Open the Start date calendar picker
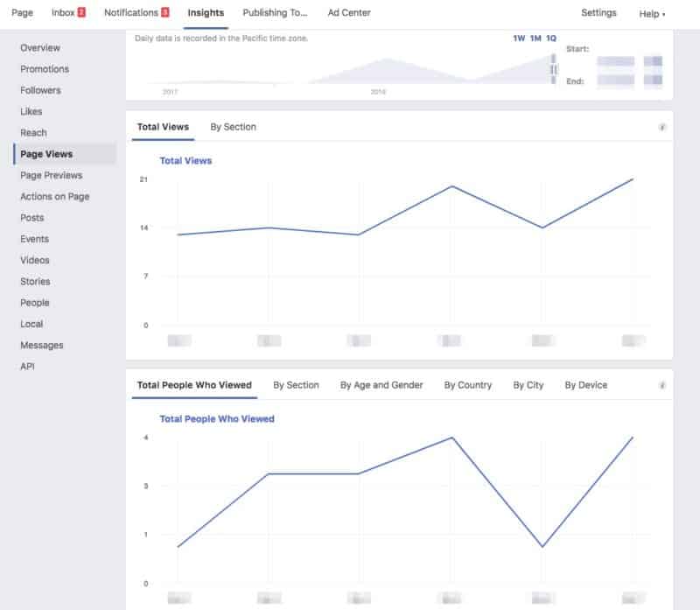This screenshot has height=610, width=700. (x=653, y=61)
